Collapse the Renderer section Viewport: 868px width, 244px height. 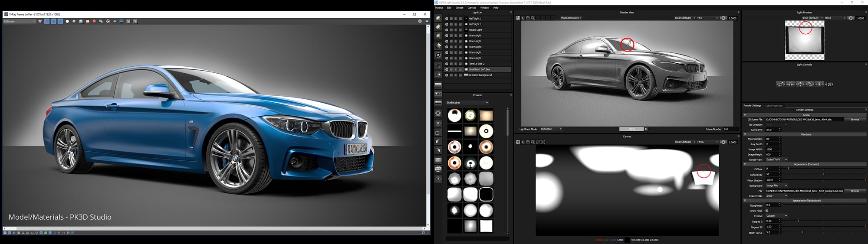pyautogui.click(x=745, y=134)
